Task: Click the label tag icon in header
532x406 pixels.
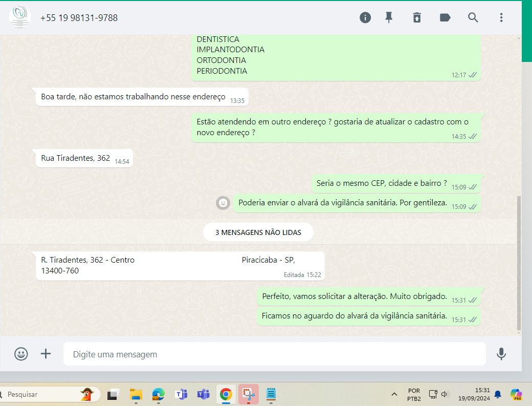Action: coord(445,17)
